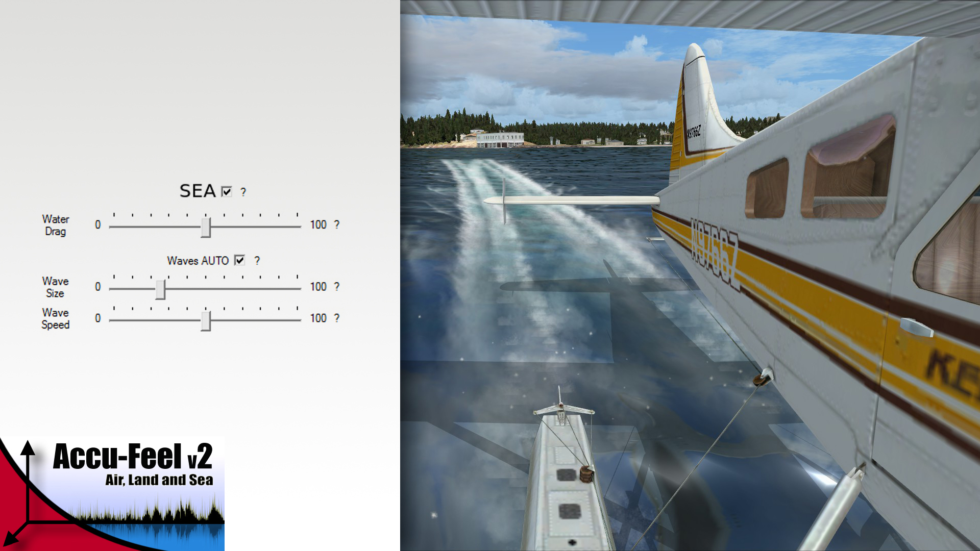Click the Wave Speed label
The height and width of the screenshot is (551, 980).
56,318
